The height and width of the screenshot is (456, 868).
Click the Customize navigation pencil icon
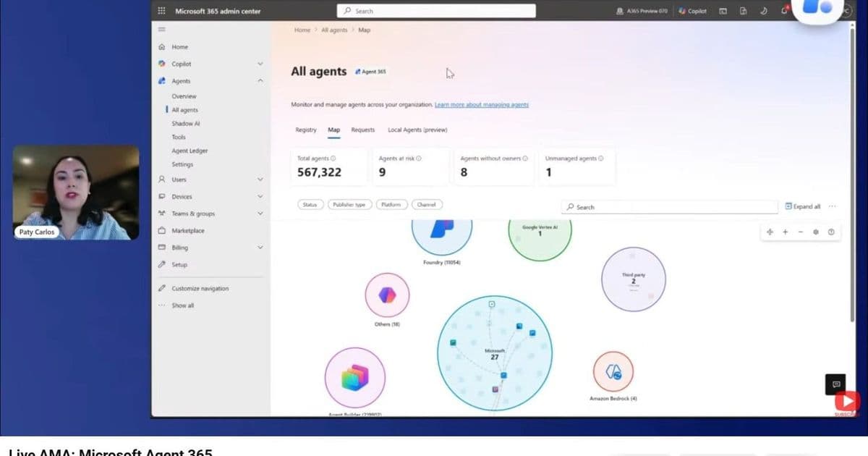tap(161, 289)
